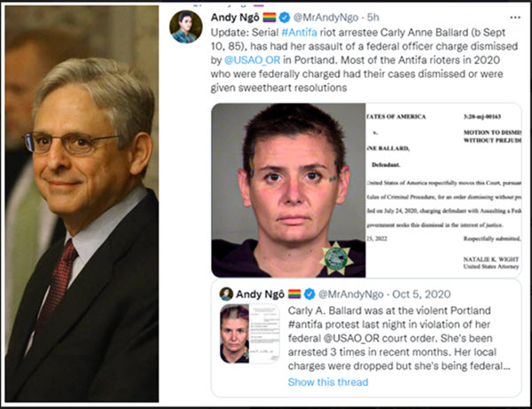Open the three-dot more options menu
The width and height of the screenshot is (532, 409).
514,18
